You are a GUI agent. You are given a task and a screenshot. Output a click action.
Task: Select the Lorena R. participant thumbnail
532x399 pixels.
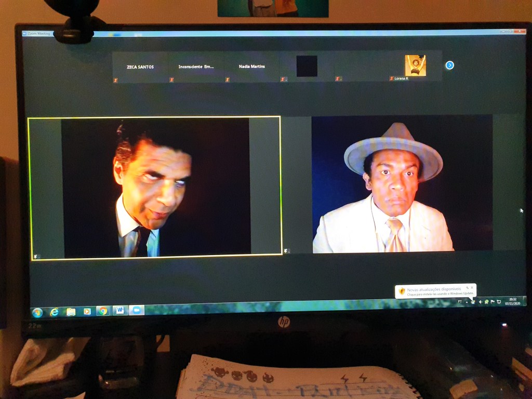pyautogui.click(x=415, y=66)
